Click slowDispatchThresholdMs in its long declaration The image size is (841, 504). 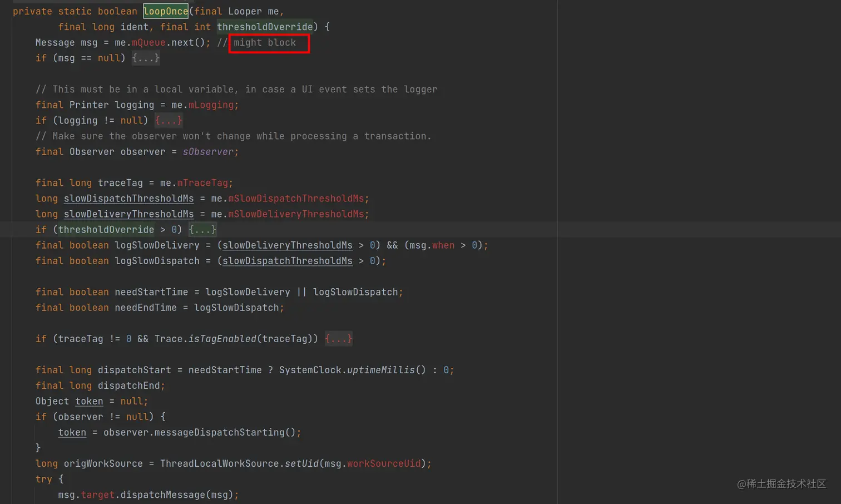point(129,198)
